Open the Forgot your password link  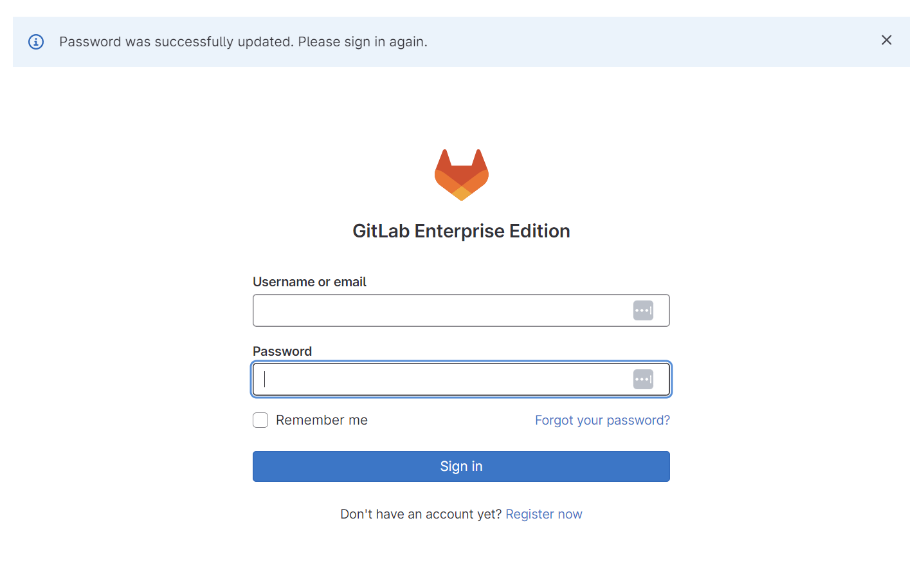(602, 419)
